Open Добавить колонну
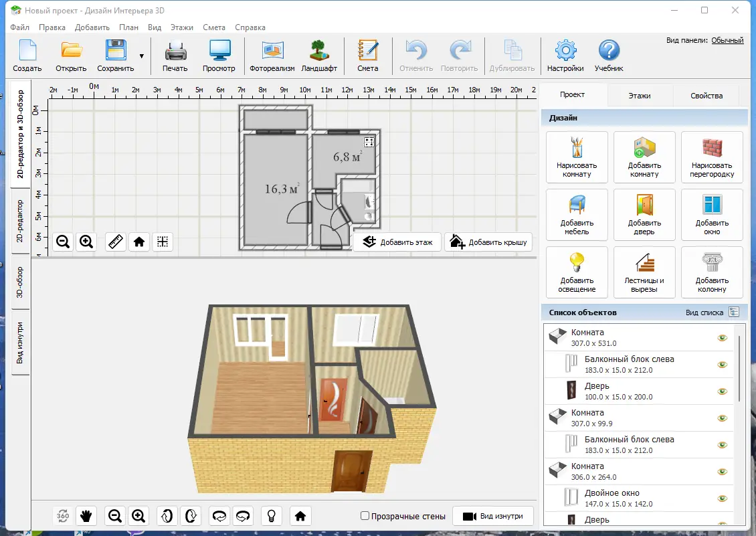The height and width of the screenshot is (536, 756). click(712, 272)
